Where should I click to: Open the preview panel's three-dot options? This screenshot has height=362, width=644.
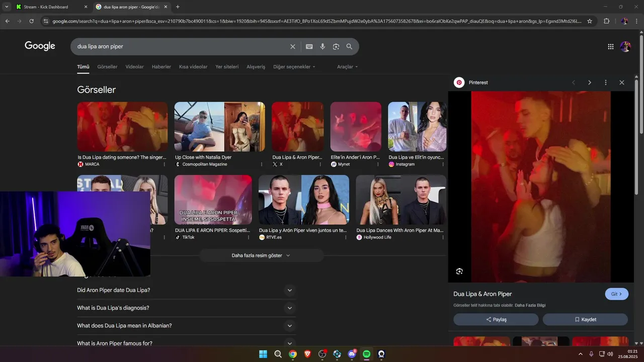point(606,82)
